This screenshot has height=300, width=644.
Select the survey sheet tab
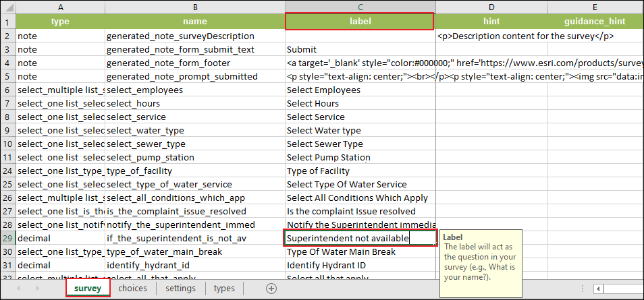pyautogui.click(x=87, y=289)
